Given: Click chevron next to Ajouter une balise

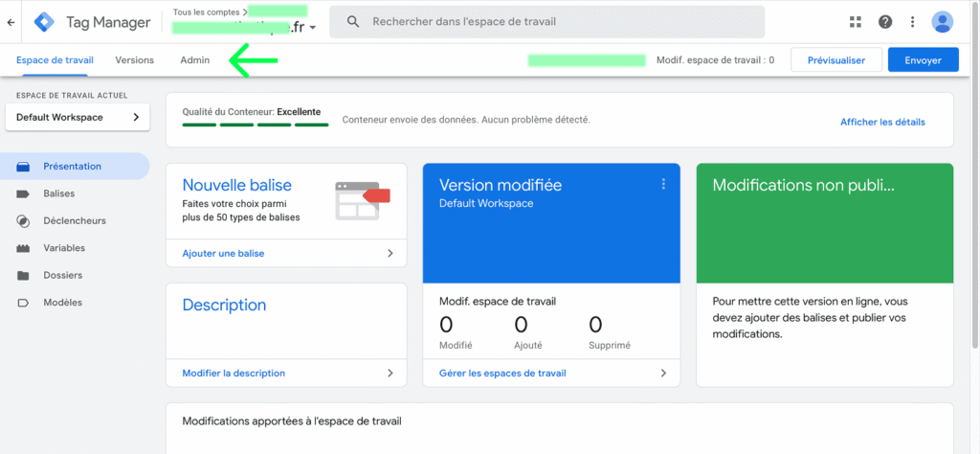Looking at the screenshot, I should click(390, 254).
